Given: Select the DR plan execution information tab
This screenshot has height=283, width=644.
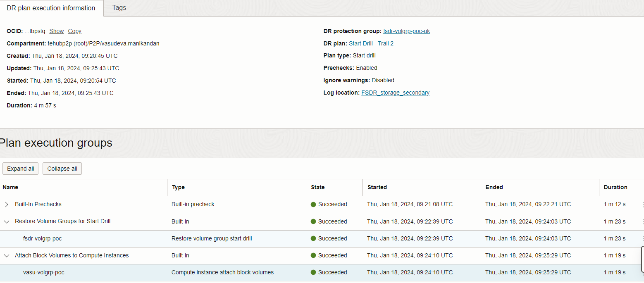Looking at the screenshot, I should pos(51,8).
